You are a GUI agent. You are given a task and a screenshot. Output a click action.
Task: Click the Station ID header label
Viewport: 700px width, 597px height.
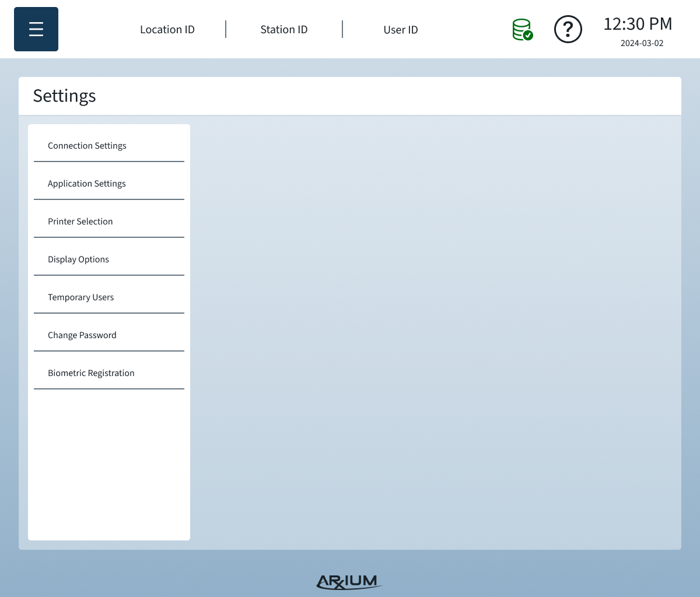[284, 30]
